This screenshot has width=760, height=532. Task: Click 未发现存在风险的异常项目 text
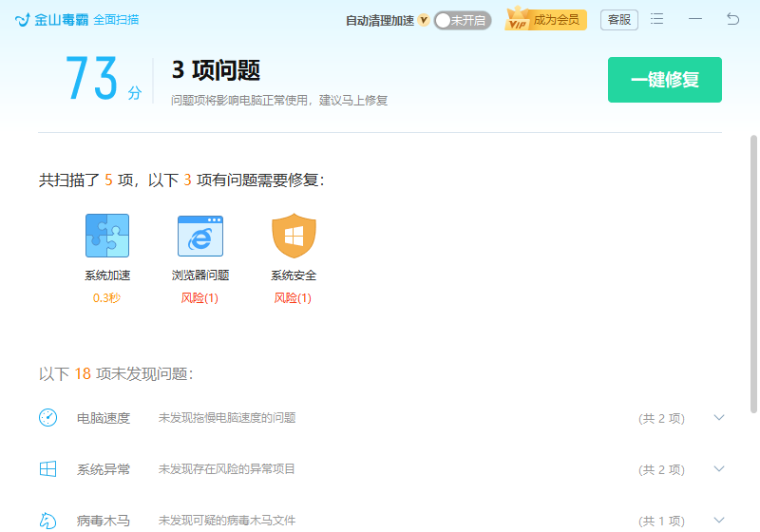pyautogui.click(x=227, y=469)
